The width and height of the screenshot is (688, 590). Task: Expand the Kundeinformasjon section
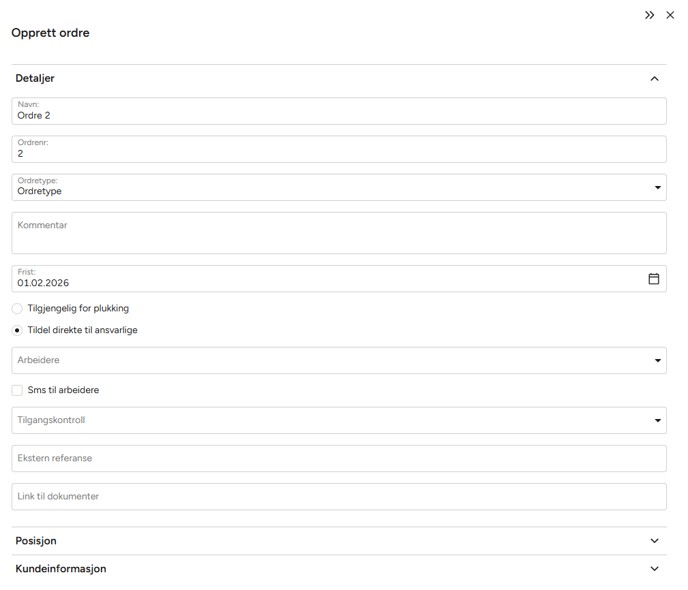tap(655, 569)
